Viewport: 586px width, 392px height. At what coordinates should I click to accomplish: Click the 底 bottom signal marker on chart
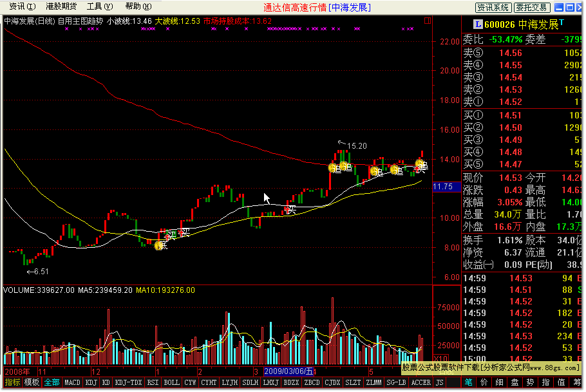click(x=160, y=245)
